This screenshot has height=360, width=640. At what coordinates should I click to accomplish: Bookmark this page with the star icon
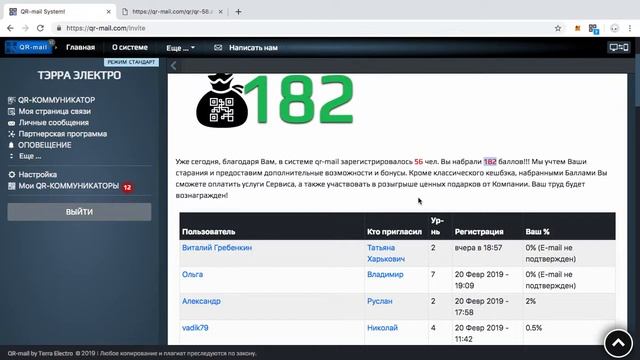pos(558,28)
